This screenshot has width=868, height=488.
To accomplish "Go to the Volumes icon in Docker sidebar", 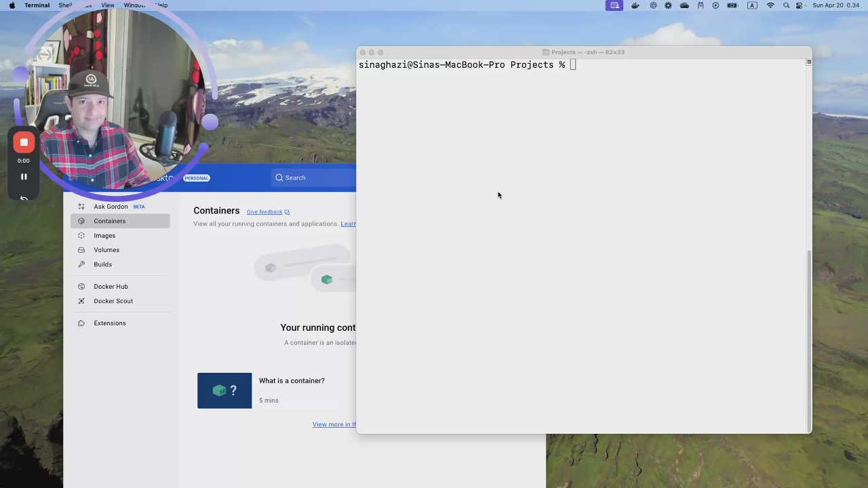I will click(81, 250).
